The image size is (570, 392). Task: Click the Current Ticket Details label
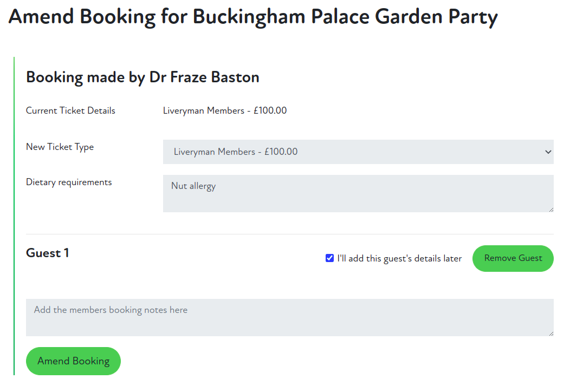coord(70,110)
